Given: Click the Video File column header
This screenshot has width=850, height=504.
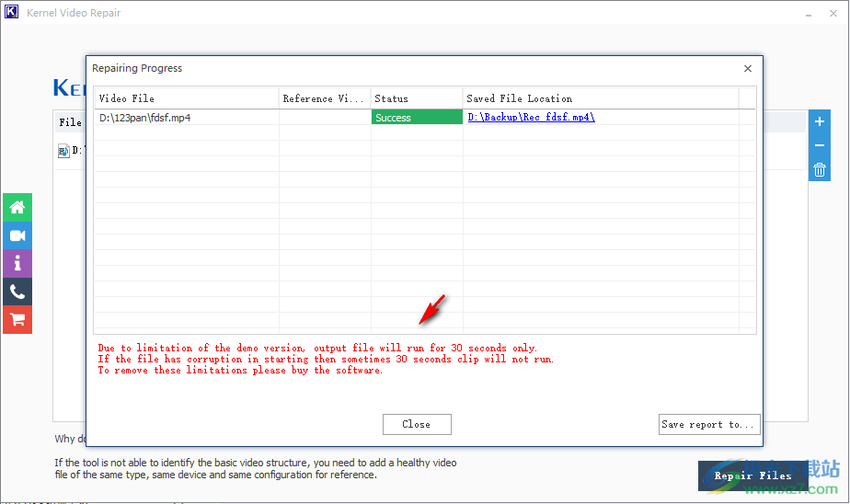Looking at the screenshot, I should tap(187, 98).
